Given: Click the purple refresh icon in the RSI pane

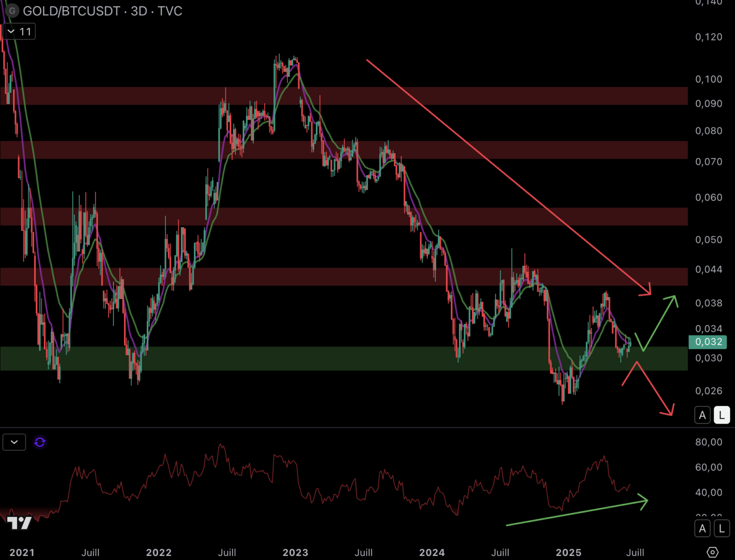Looking at the screenshot, I should tap(40, 442).
